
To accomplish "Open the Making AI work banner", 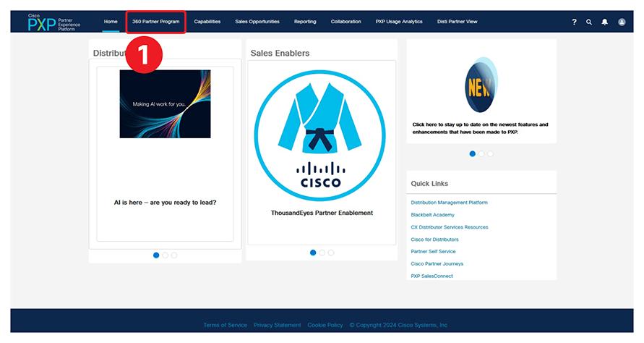I will click(165, 104).
